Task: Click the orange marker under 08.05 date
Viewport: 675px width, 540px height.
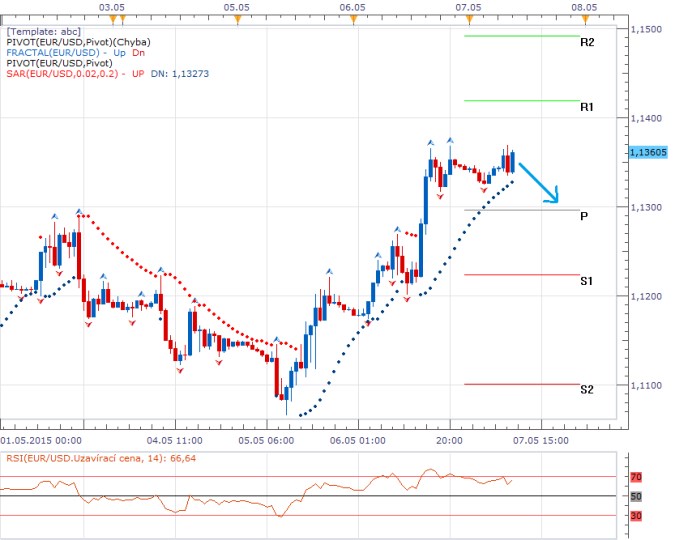Action: [x=584, y=19]
